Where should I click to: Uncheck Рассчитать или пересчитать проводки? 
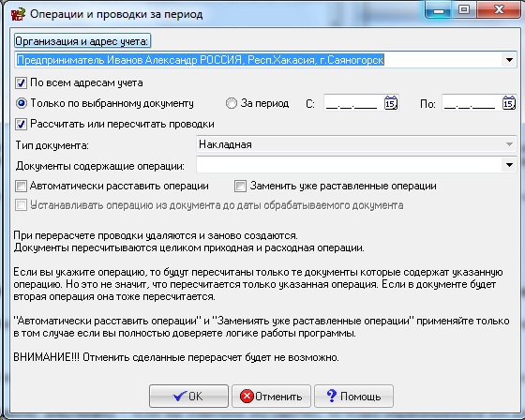tap(21, 125)
